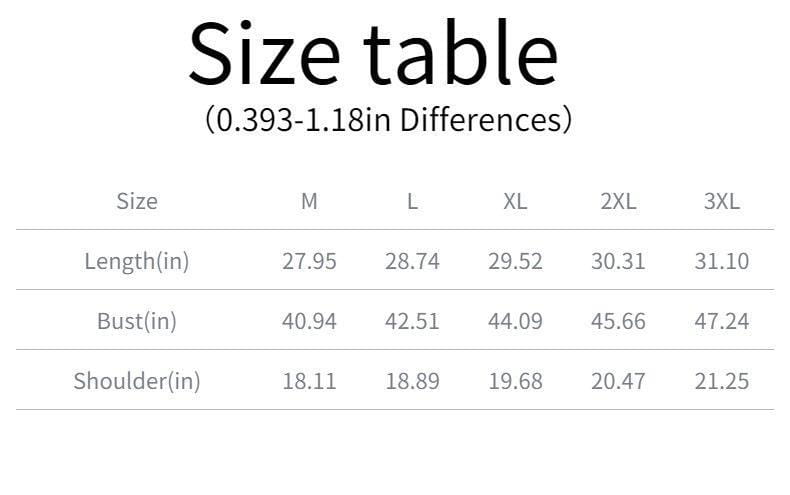Click the Bust(in) row label

coord(137,322)
